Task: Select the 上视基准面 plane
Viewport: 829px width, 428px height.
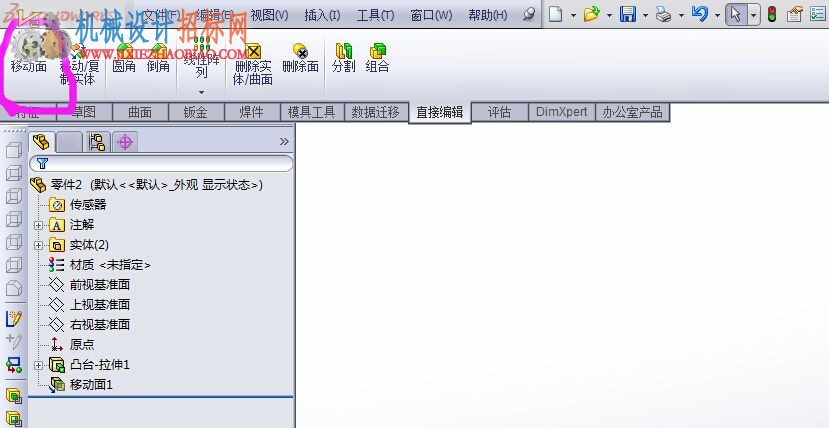Action: pos(89,305)
